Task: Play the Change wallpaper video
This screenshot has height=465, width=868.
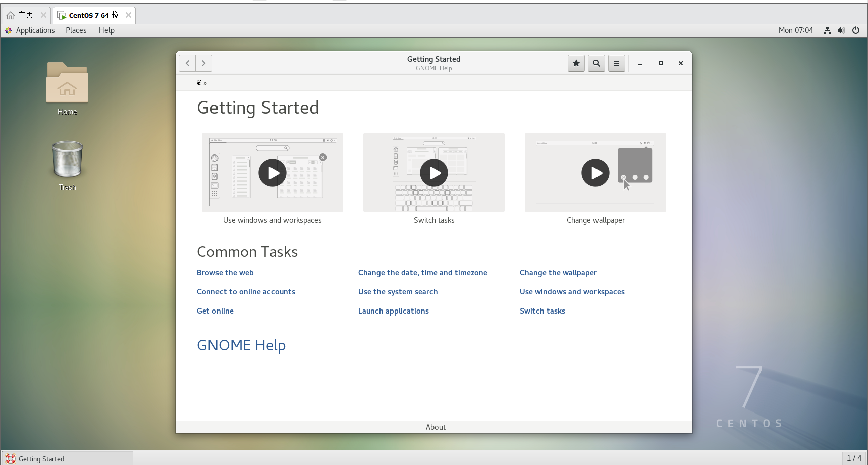Action: point(595,173)
